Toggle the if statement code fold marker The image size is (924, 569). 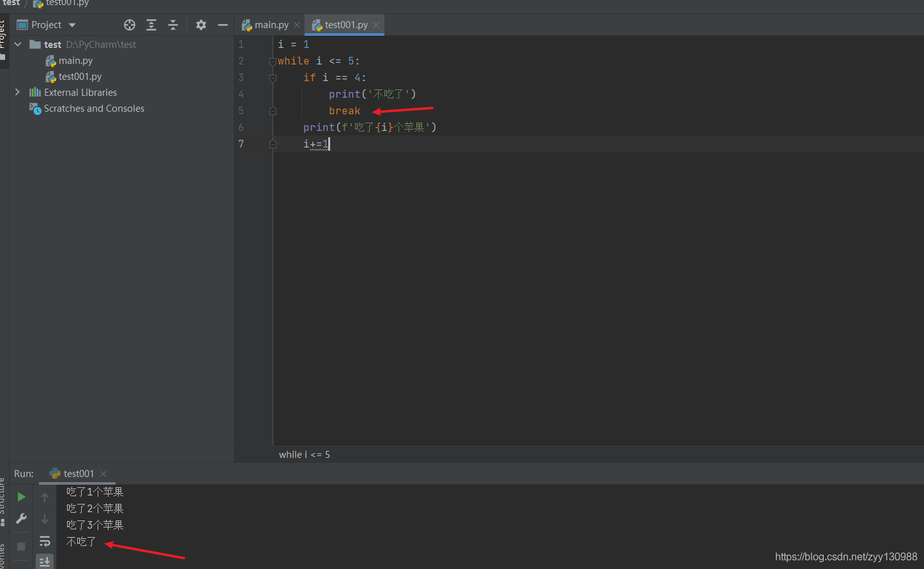tap(273, 78)
